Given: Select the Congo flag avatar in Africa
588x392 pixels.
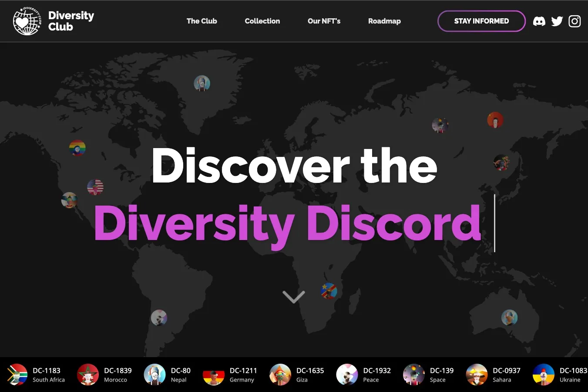Looking at the screenshot, I should (329, 291).
